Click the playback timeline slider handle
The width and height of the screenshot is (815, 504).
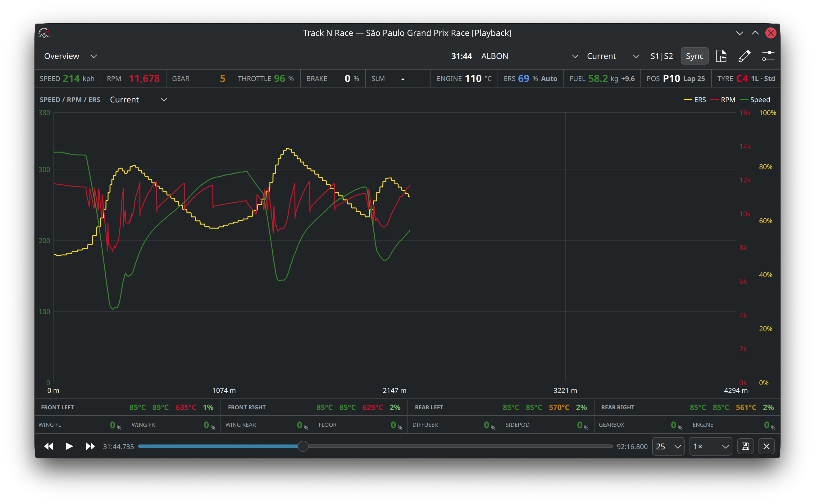(x=303, y=446)
